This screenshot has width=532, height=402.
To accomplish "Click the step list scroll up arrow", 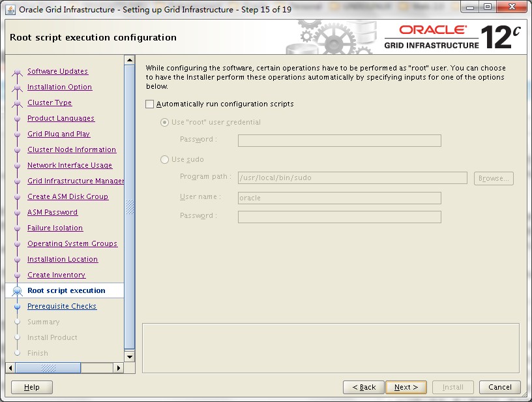I will 130,60.
